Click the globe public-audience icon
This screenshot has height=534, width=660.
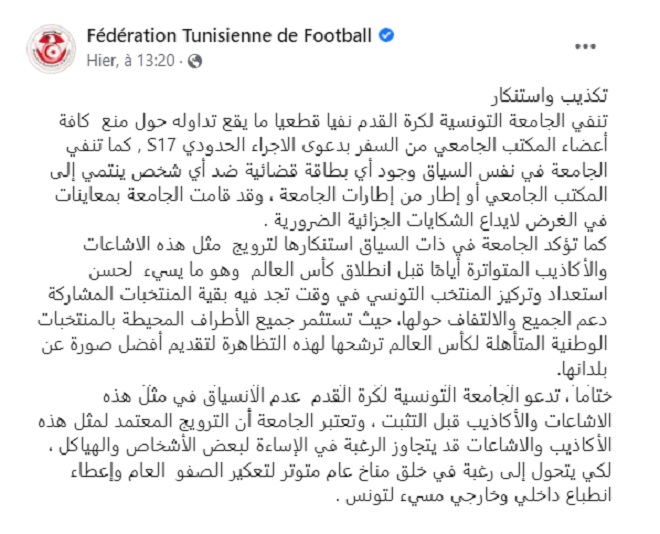click(x=194, y=61)
